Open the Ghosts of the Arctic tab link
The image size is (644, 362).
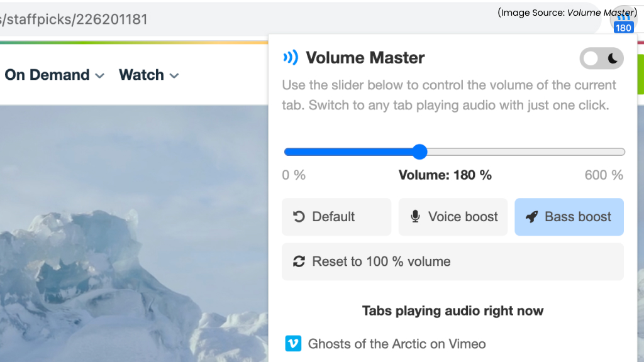[x=396, y=344]
